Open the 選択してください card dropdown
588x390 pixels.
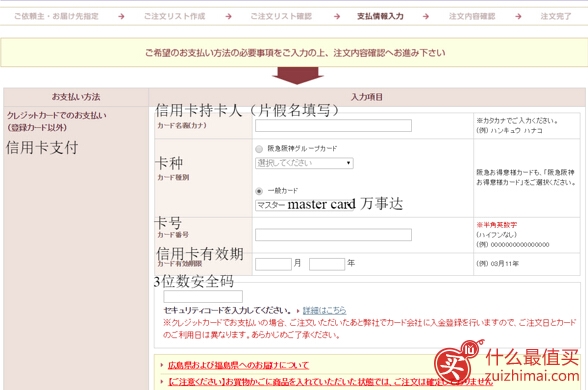point(304,163)
